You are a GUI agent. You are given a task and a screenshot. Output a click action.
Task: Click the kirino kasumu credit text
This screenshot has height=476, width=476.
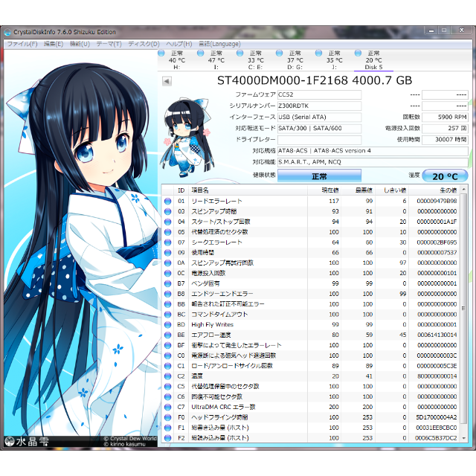125,444
